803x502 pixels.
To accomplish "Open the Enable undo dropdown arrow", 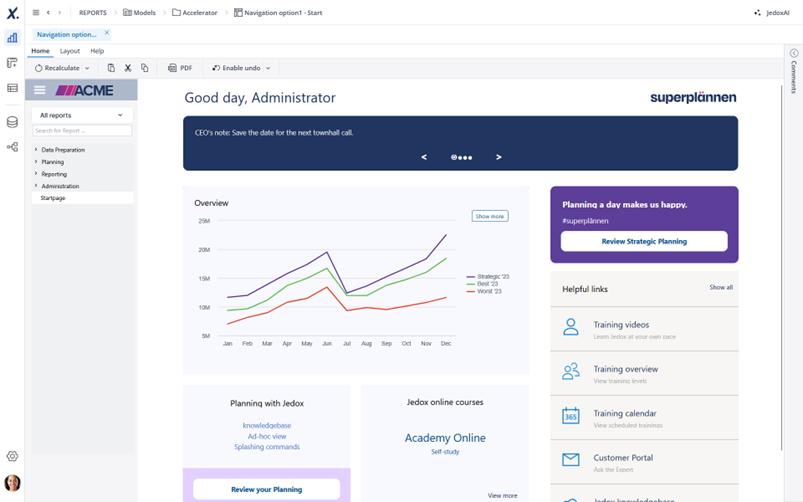I will (268, 68).
